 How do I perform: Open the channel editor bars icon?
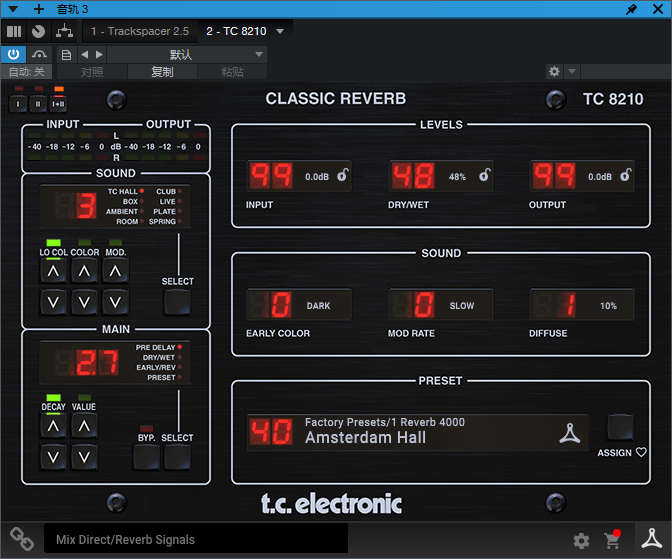pyautogui.click(x=14, y=31)
